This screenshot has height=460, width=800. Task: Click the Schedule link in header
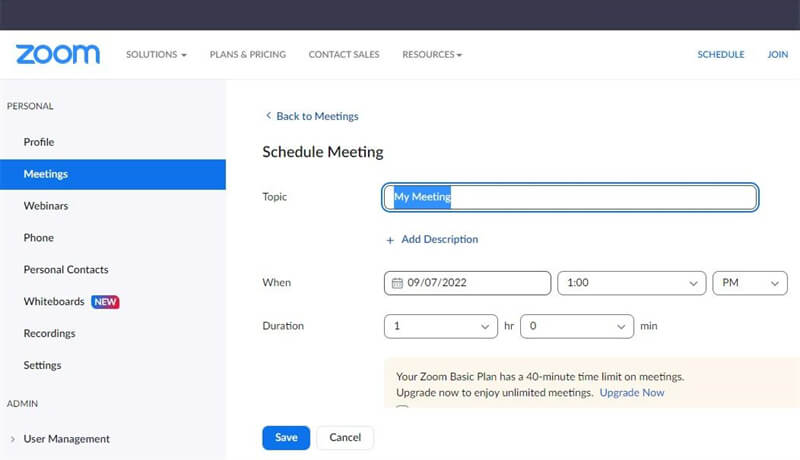720,54
